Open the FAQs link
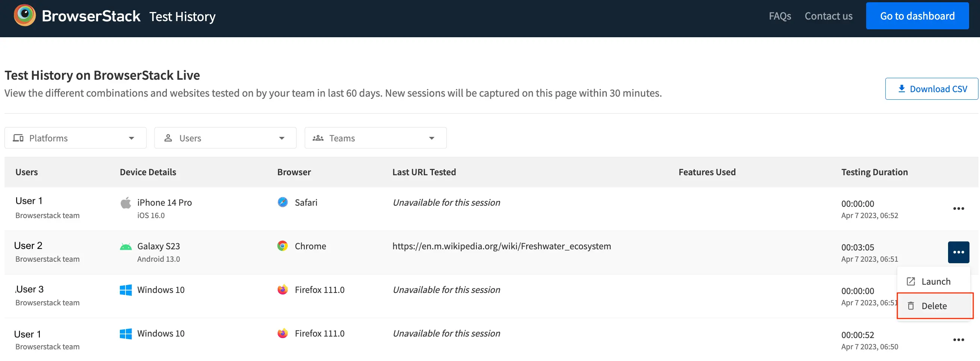This screenshot has width=980, height=361. click(x=779, y=16)
